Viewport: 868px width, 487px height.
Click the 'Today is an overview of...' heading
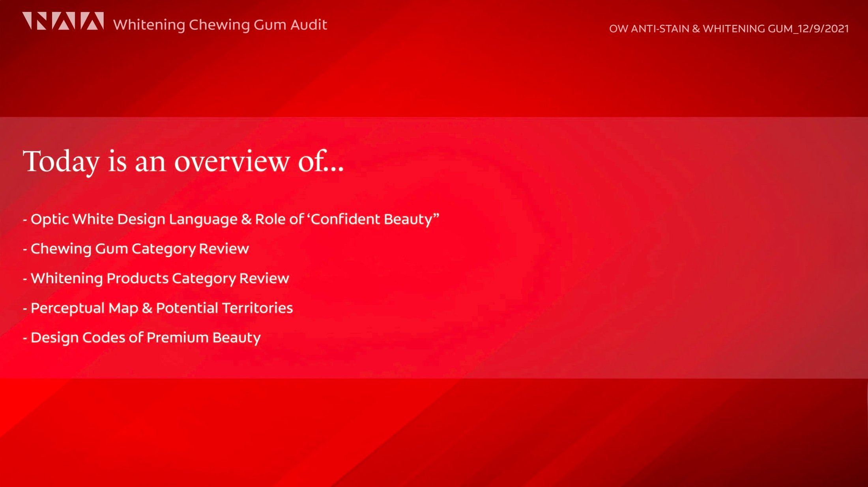[183, 161]
